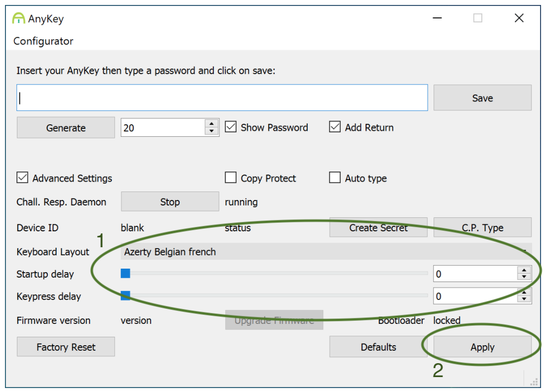Click the 'Keyboard Layout' label

(53, 252)
